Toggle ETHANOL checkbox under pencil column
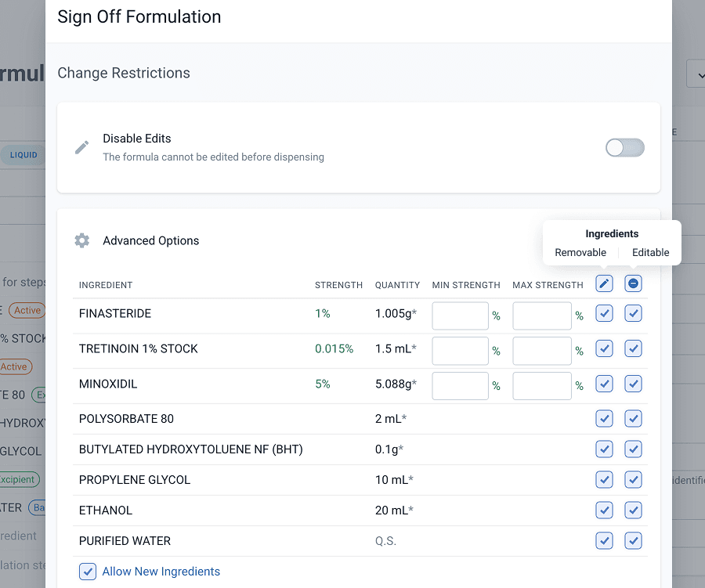The height and width of the screenshot is (588, 705). 604,510
